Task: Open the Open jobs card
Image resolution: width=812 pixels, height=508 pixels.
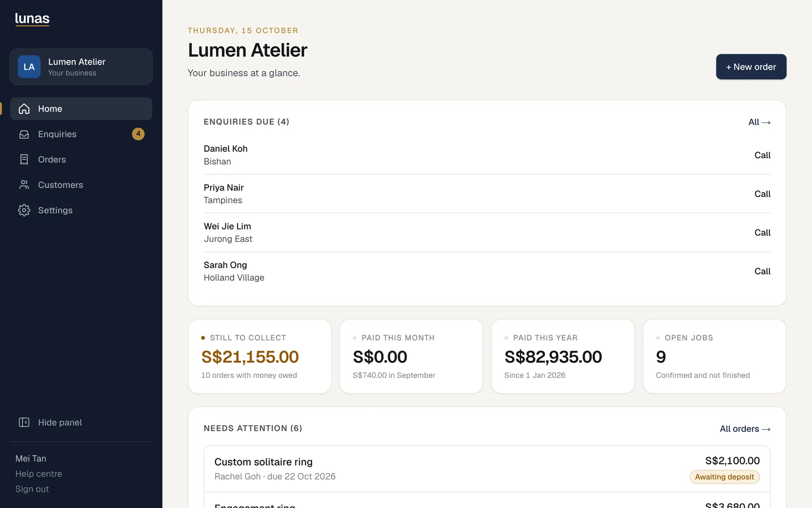Action: [715, 356]
